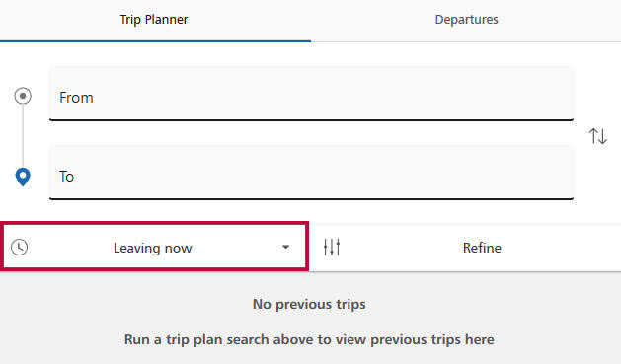Click the origin circle icon beside From

[23, 96]
